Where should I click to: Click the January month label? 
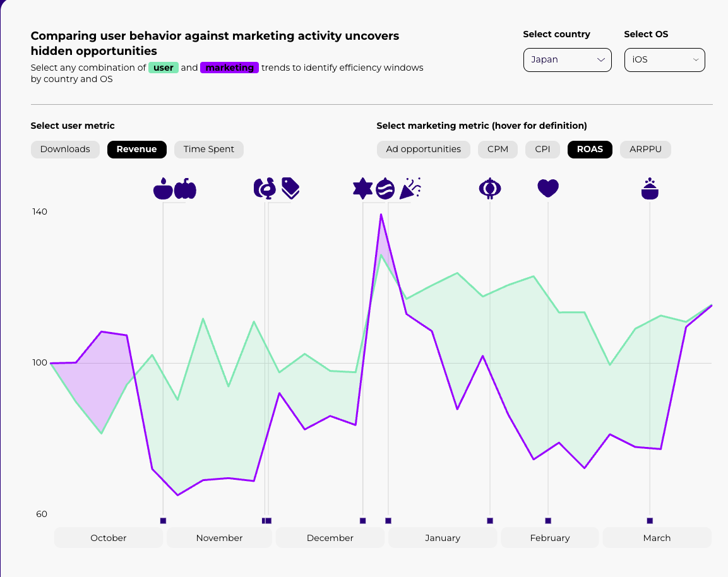[x=442, y=538]
